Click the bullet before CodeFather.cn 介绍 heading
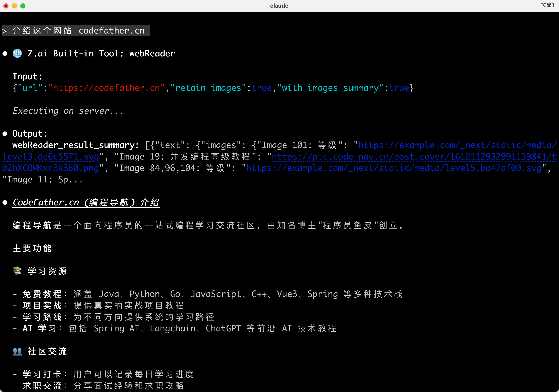 pos(5,203)
